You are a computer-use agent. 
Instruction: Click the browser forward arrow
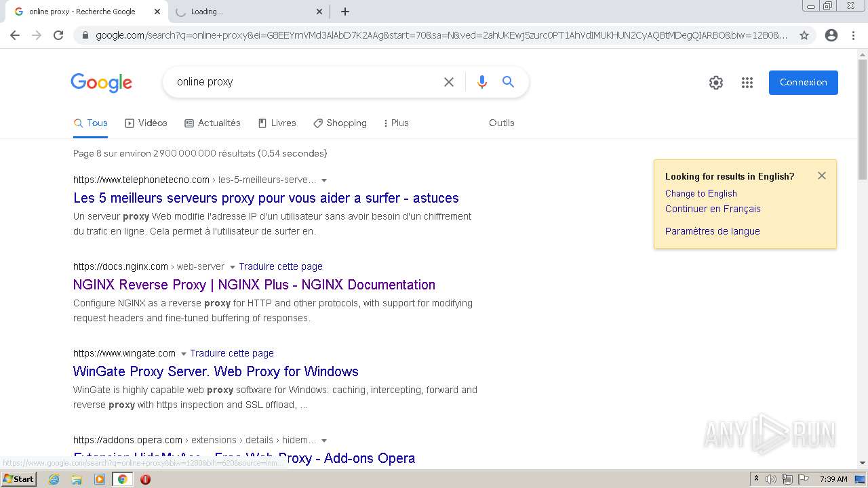click(x=37, y=35)
